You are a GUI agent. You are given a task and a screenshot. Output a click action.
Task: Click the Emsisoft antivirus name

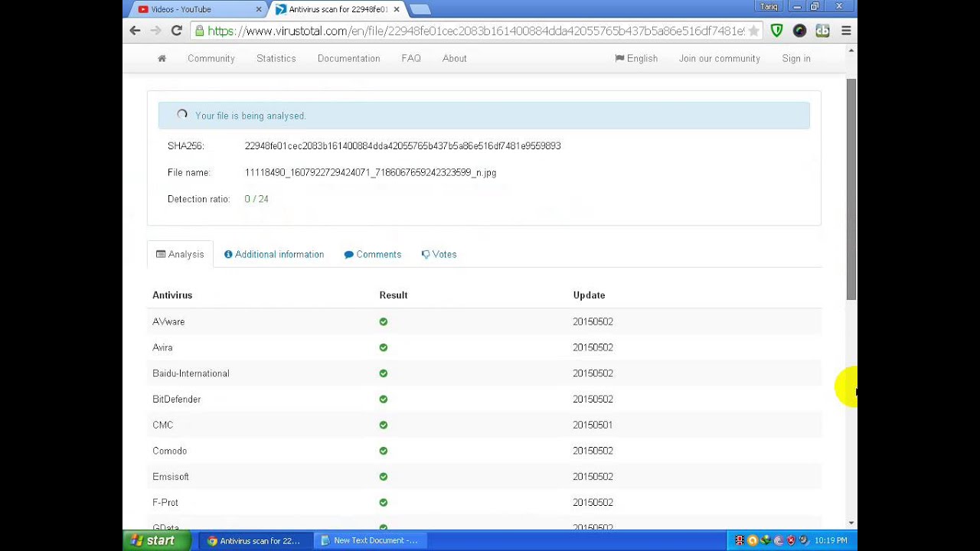[x=171, y=477]
